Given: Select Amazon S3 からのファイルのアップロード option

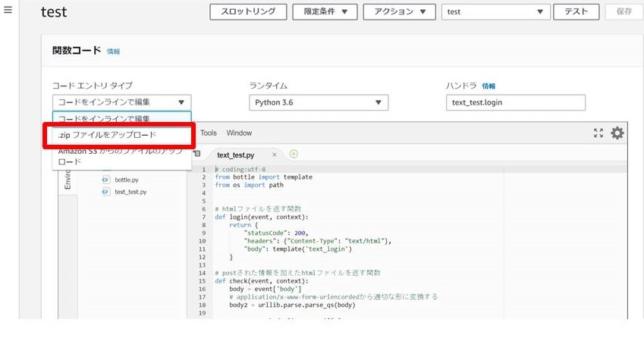Looking at the screenshot, I should click(121, 156).
